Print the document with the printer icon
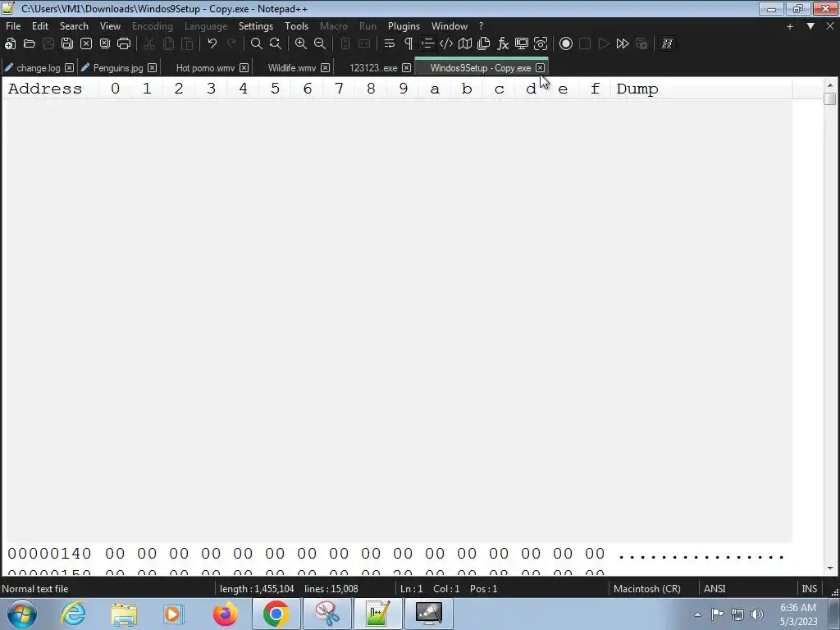The width and height of the screenshot is (840, 630). tap(124, 44)
